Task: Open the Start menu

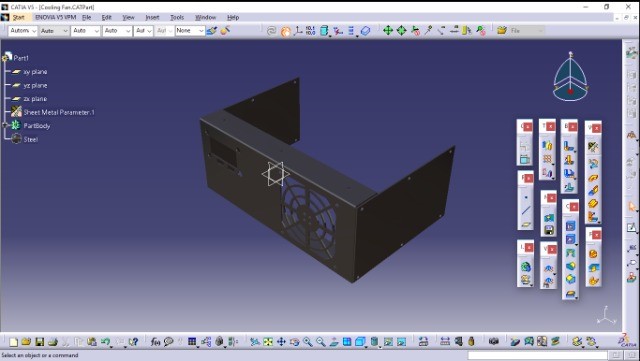Action: (x=18, y=18)
